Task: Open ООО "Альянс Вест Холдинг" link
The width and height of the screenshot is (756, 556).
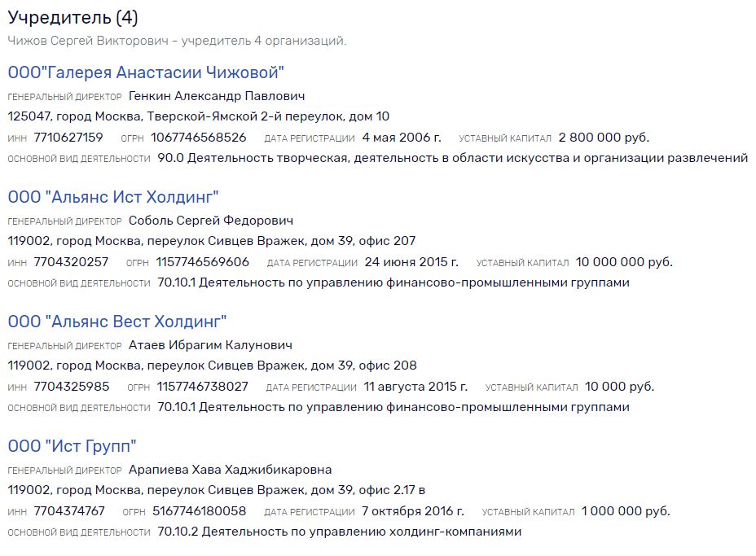Action: pos(117,322)
